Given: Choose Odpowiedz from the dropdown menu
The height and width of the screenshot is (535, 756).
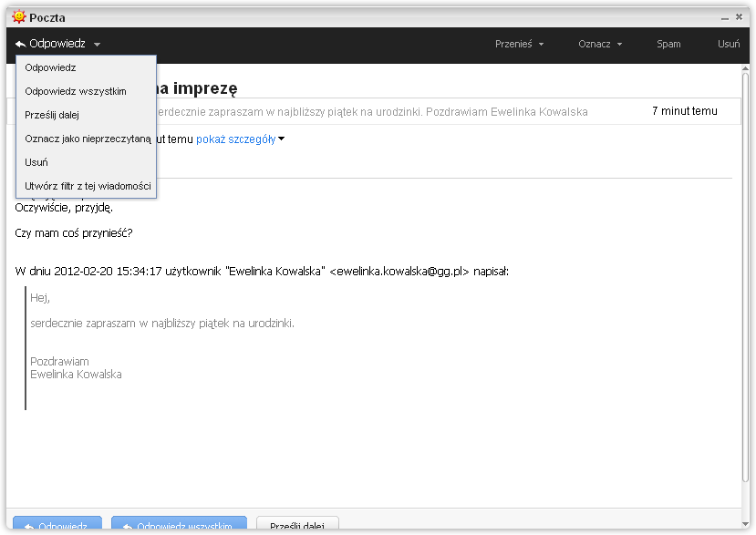Looking at the screenshot, I should click(87, 67).
